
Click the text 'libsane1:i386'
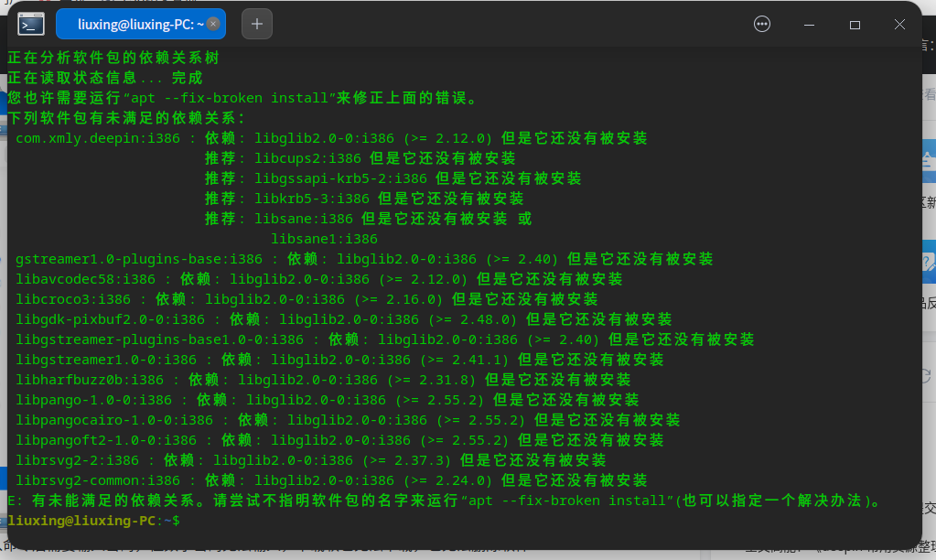(x=324, y=239)
